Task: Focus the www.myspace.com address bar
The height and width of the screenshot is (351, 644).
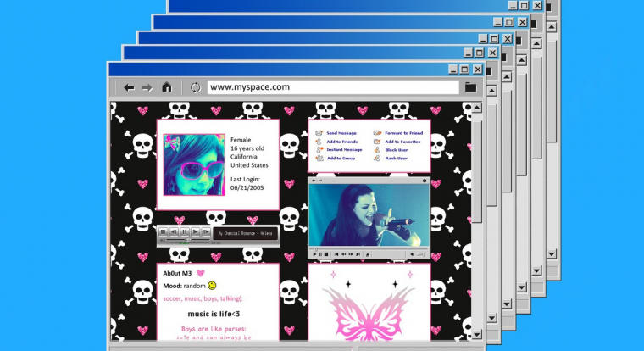Action: click(333, 87)
